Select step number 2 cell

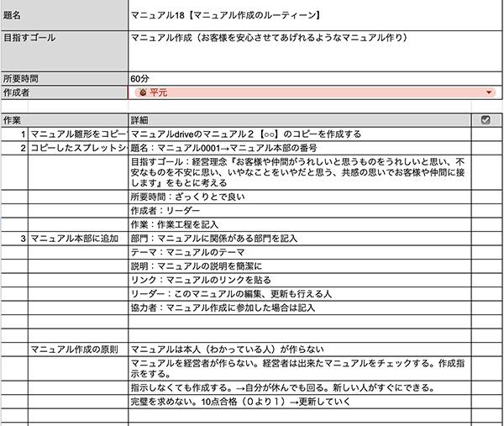(14, 148)
